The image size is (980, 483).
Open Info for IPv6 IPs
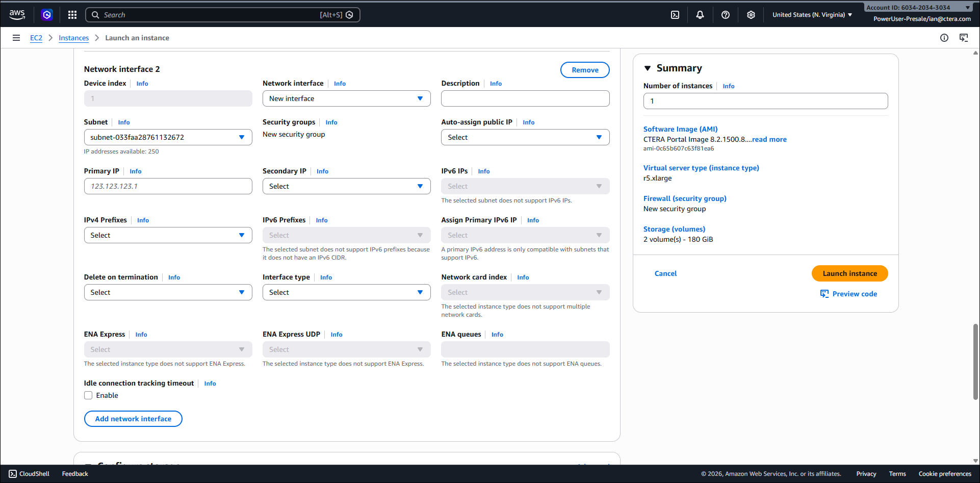click(x=484, y=171)
